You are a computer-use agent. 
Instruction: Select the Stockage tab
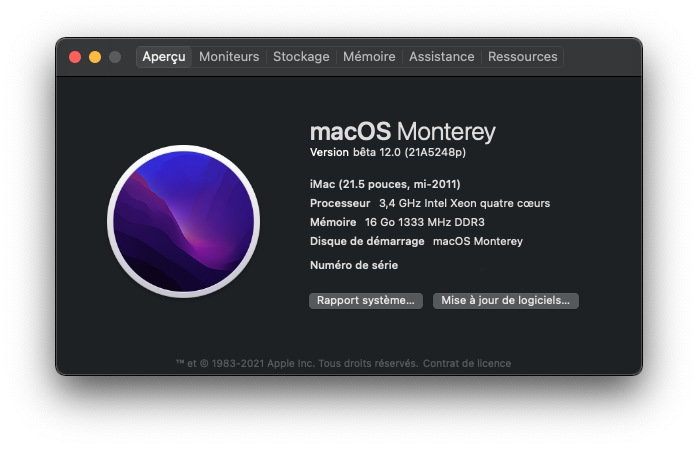click(x=301, y=57)
